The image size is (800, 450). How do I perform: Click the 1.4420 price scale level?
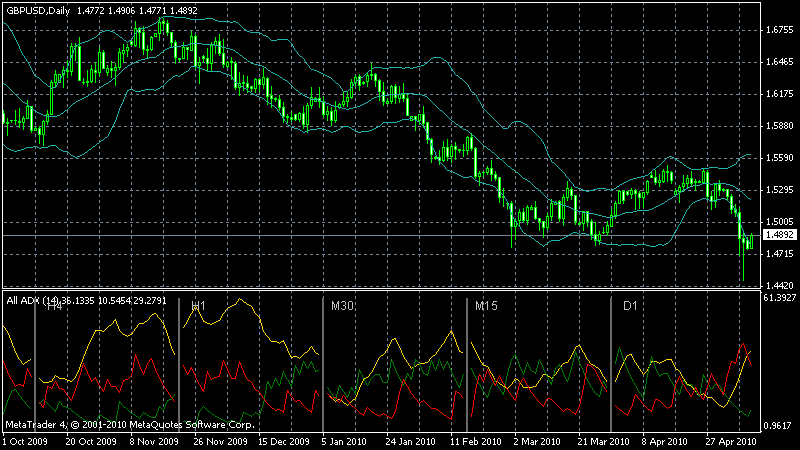[x=780, y=285]
